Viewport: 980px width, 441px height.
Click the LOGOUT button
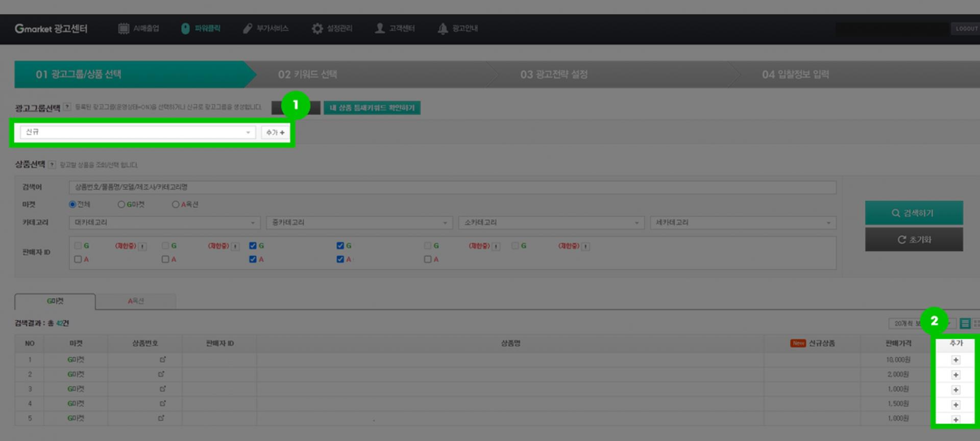click(966, 29)
